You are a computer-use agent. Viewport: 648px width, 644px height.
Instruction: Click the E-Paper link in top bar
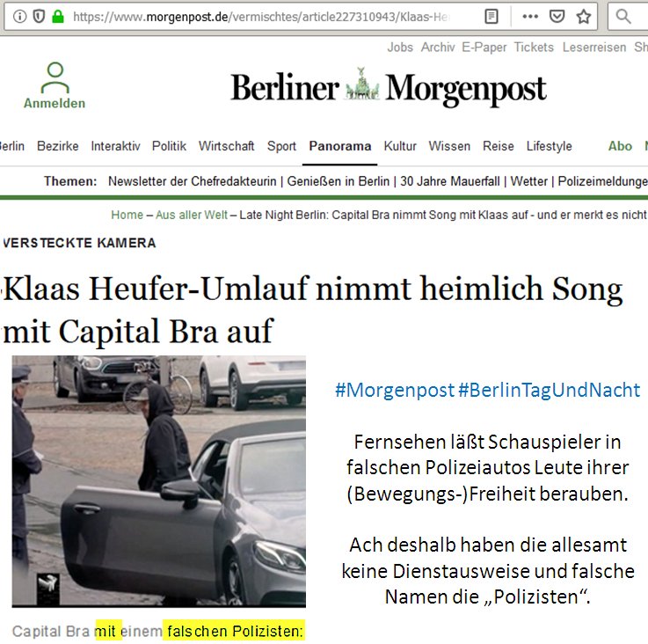(x=484, y=48)
